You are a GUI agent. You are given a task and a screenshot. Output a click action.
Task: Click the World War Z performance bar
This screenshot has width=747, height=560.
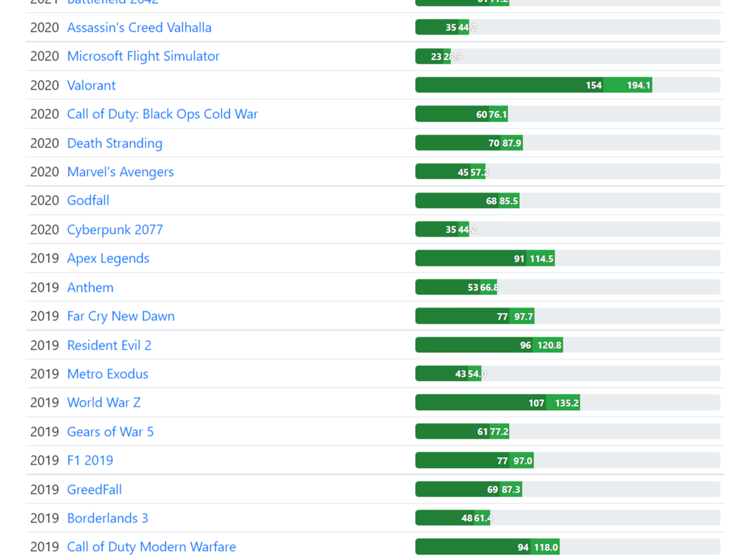(x=568, y=402)
